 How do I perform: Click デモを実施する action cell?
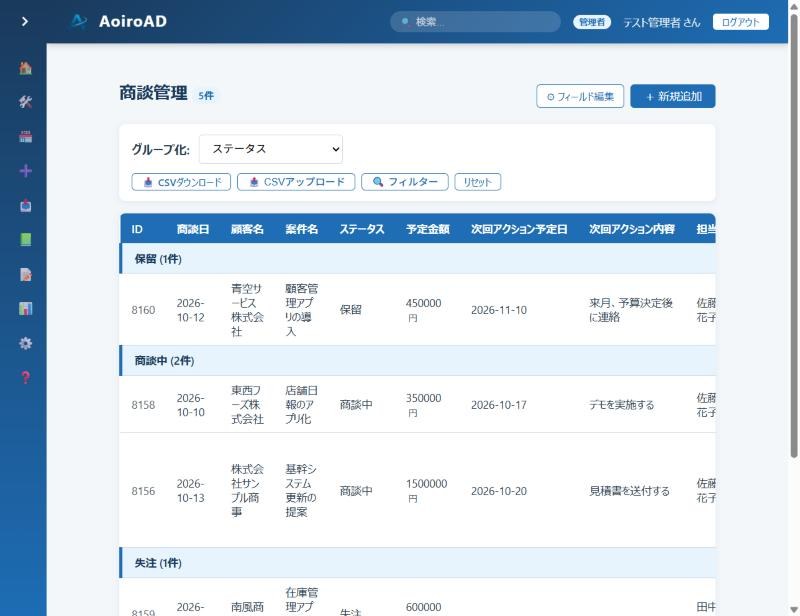click(621, 405)
